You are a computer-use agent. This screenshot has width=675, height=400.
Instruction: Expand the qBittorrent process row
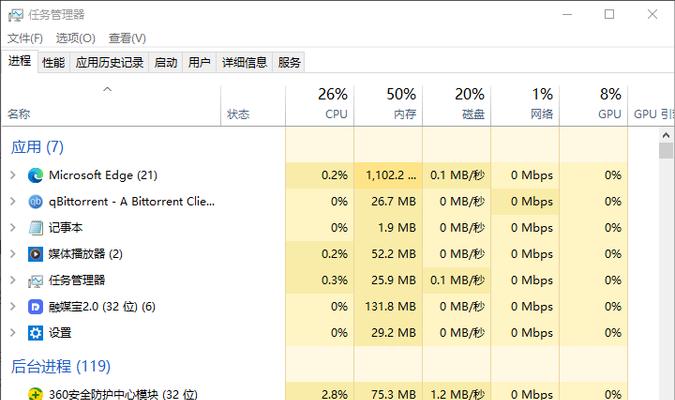13,202
